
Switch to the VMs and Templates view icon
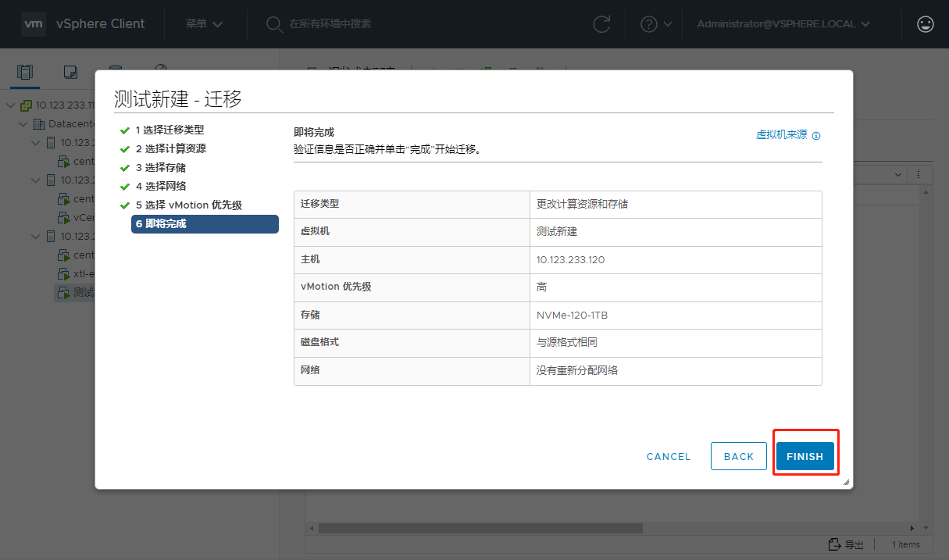(70, 72)
